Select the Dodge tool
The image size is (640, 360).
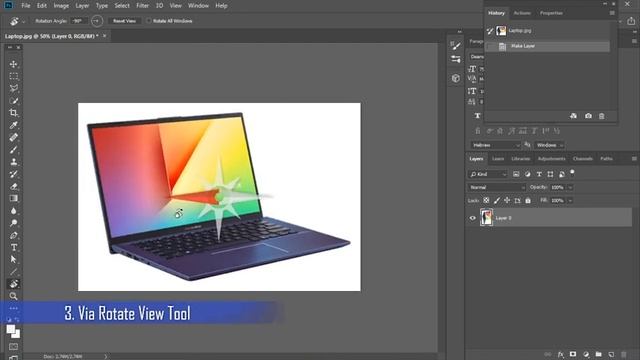(x=13, y=223)
